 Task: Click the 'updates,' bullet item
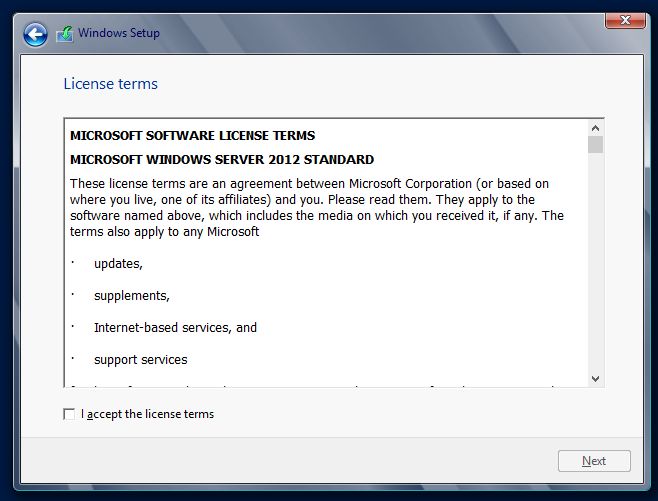pyautogui.click(x=118, y=263)
